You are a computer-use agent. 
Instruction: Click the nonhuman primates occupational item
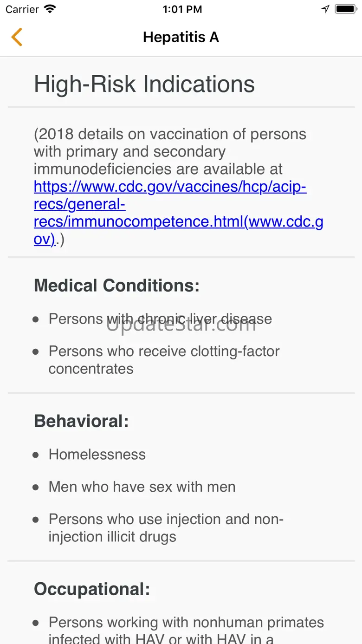click(186, 630)
